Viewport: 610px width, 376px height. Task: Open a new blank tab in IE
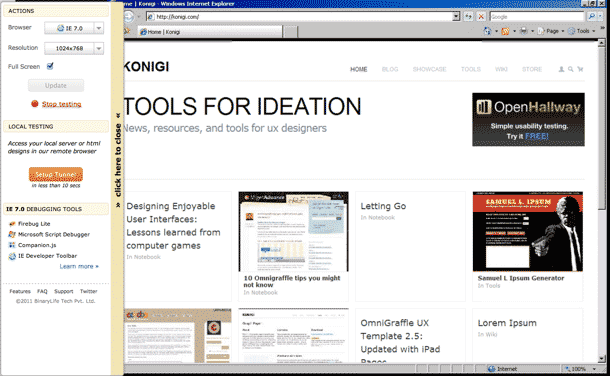[290, 32]
